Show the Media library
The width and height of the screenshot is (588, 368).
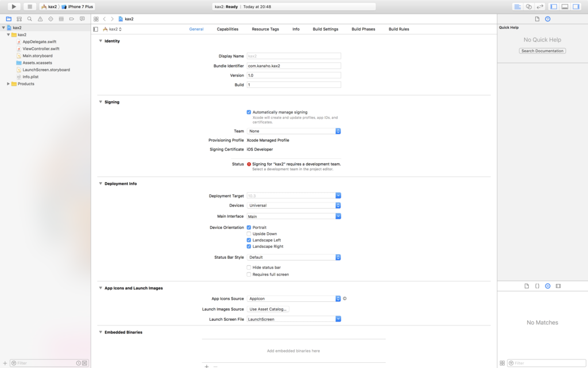tap(558, 286)
